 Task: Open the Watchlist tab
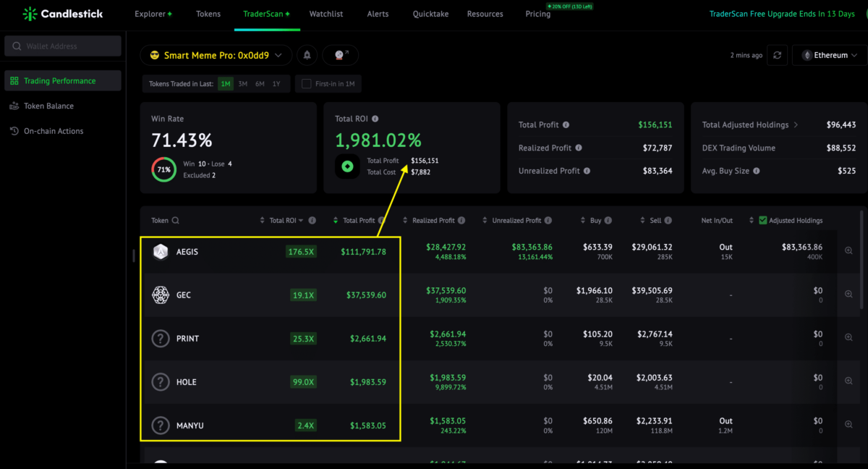[x=326, y=14]
